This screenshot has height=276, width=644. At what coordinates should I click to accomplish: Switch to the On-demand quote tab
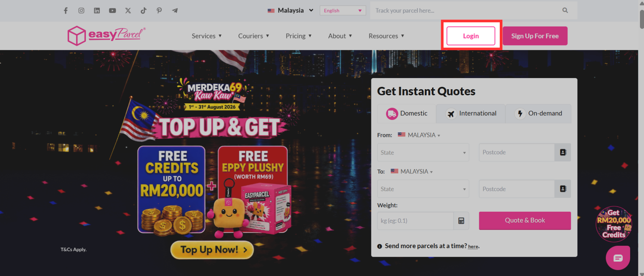(x=538, y=113)
